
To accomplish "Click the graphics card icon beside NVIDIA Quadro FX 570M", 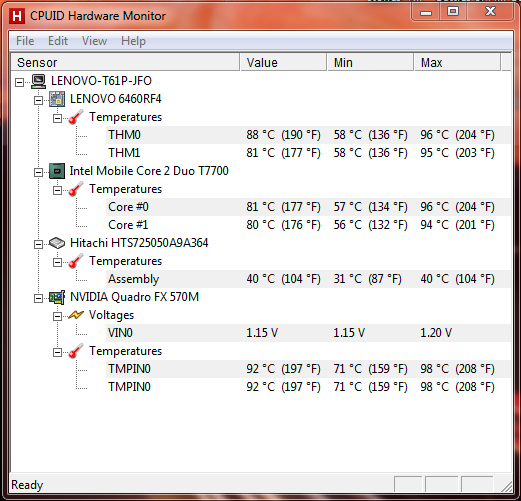I will (x=57, y=297).
